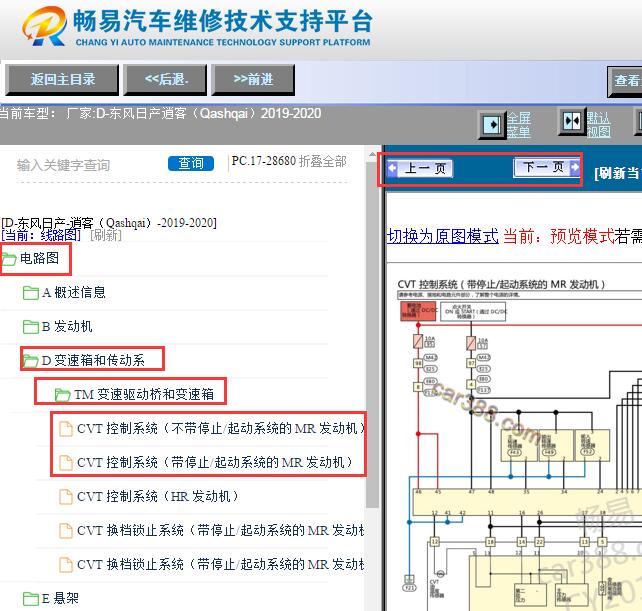Screen dimensions: 642x611
Task: Click the 查看 button at top right
Action: pos(625,81)
